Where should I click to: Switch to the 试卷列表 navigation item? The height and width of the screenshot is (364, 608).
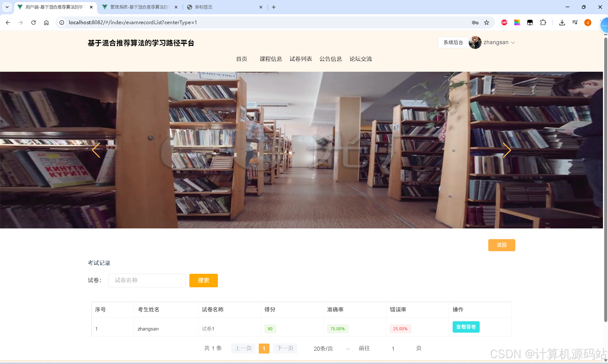coord(301,59)
